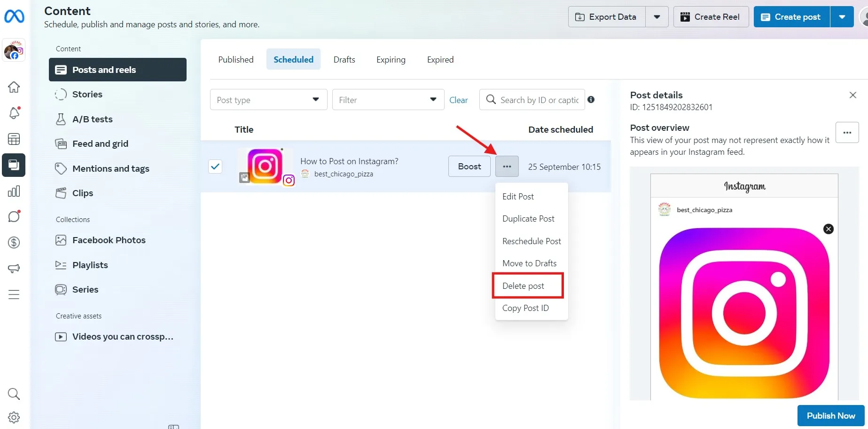
Task: Open the Planner grid icon
Action: 14,139
